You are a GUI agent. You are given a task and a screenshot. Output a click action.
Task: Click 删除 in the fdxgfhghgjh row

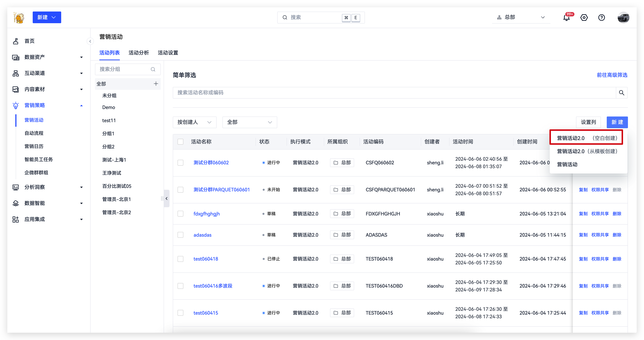coord(617,214)
